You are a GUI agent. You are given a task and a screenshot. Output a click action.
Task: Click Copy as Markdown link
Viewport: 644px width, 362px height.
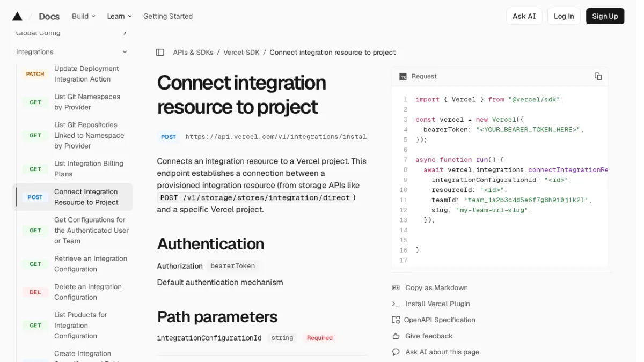436,288
